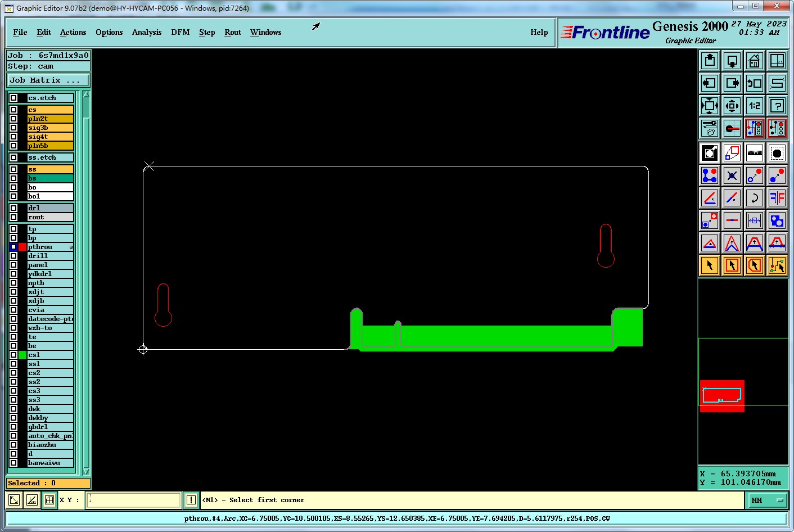Open the Rout menu
794x532 pixels.
(x=233, y=33)
